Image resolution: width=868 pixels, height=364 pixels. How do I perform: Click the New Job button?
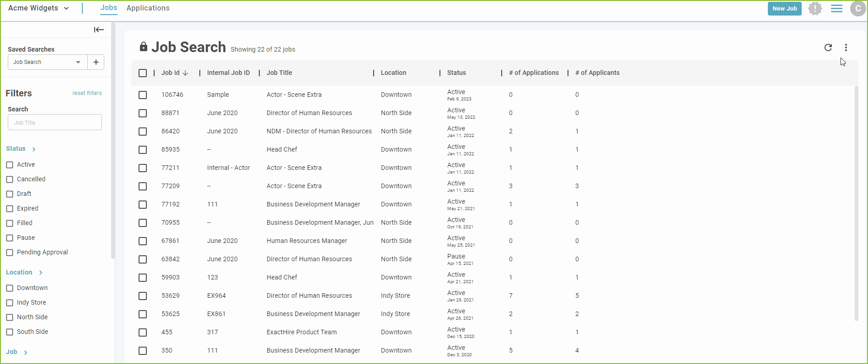(x=784, y=8)
